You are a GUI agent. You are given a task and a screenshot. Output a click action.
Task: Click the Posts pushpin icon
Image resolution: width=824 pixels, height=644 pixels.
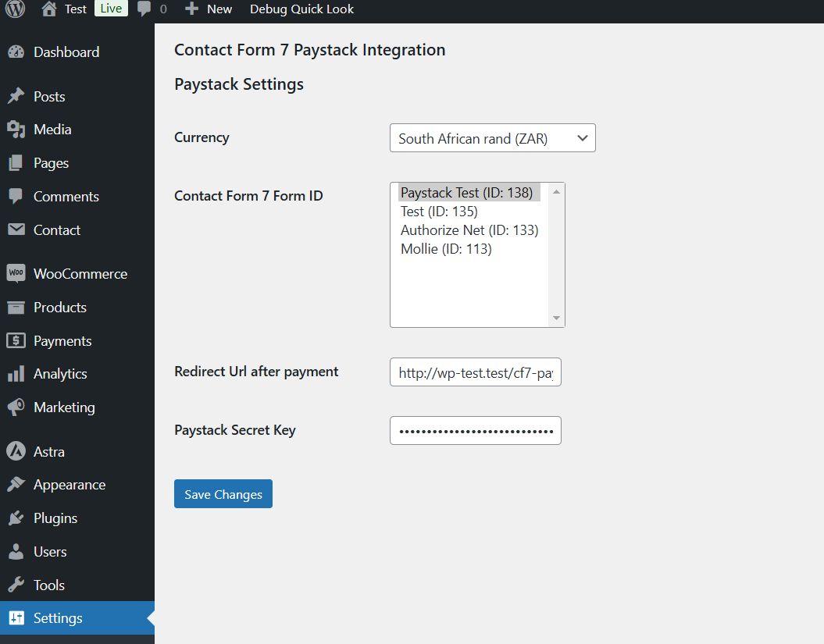pyautogui.click(x=16, y=97)
